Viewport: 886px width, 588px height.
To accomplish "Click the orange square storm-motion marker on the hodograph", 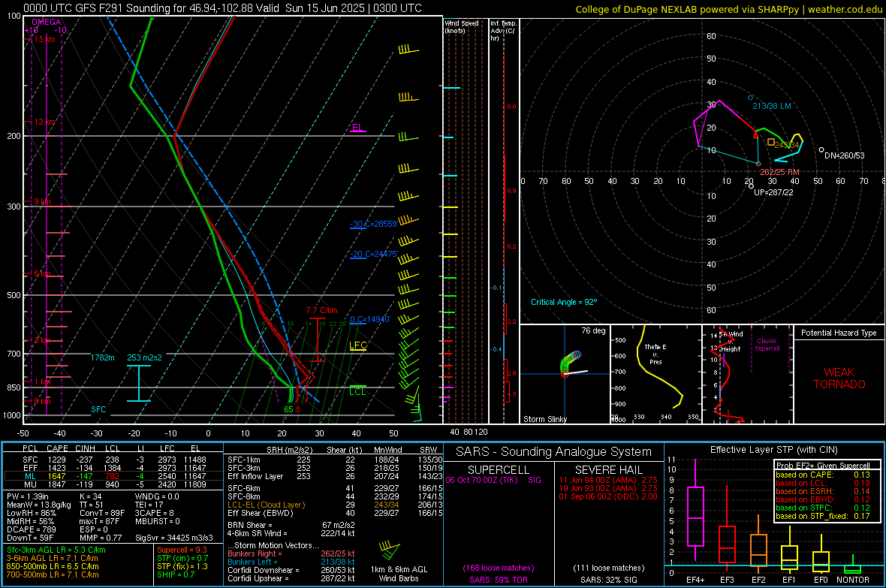I will point(770,143).
